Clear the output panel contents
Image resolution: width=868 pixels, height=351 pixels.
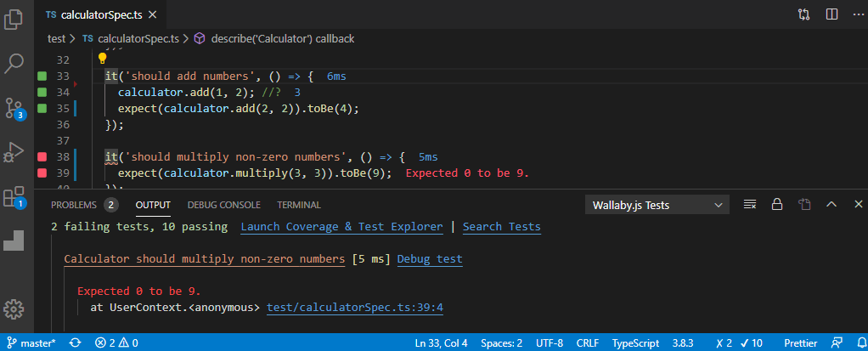click(750, 205)
